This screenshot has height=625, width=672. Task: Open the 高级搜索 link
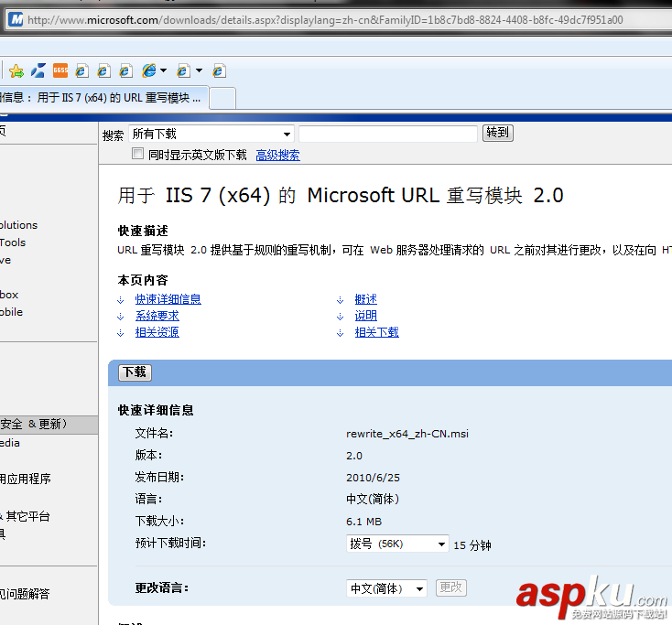[277, 155]
